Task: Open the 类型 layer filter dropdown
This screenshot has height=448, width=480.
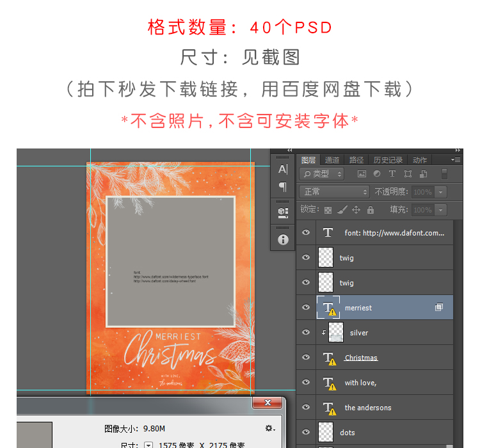Action: click(x=323, y=173)
